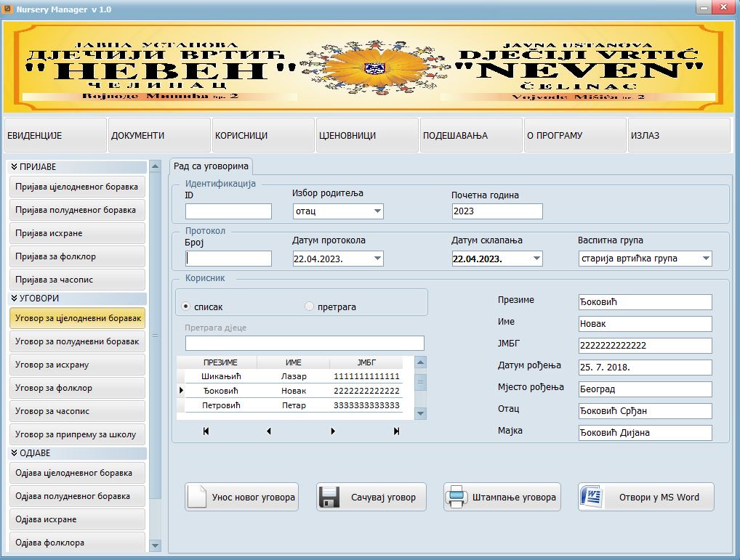
Task: Click the Претрага дјеце search field
Action: point(305,343)
